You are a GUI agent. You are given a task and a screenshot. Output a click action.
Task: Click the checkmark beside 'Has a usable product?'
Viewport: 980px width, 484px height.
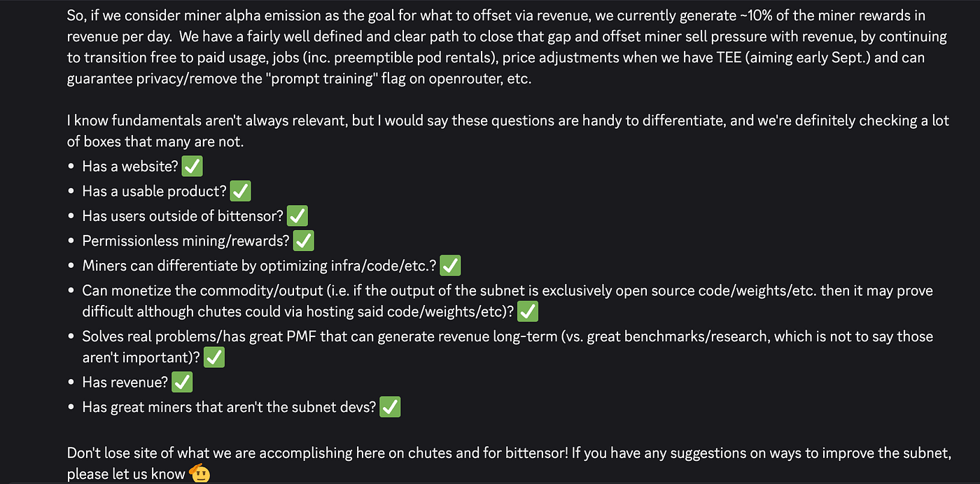click(x=241, y=191)
